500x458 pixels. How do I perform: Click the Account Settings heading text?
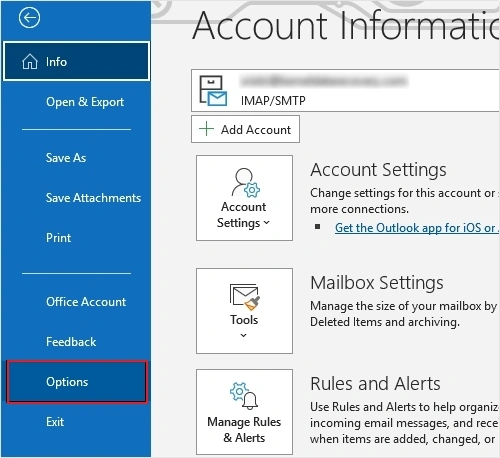click(x=378, y=170)
